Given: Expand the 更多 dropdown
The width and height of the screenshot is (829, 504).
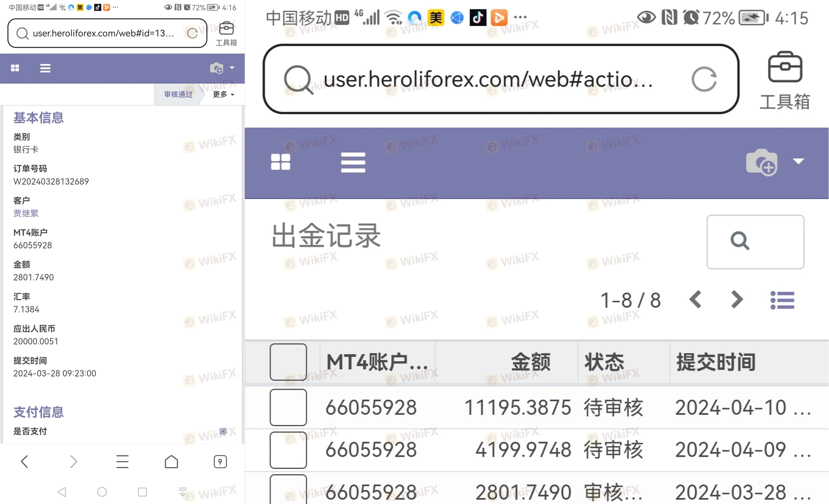Looking at the screenshot, I should click(223, 95).
